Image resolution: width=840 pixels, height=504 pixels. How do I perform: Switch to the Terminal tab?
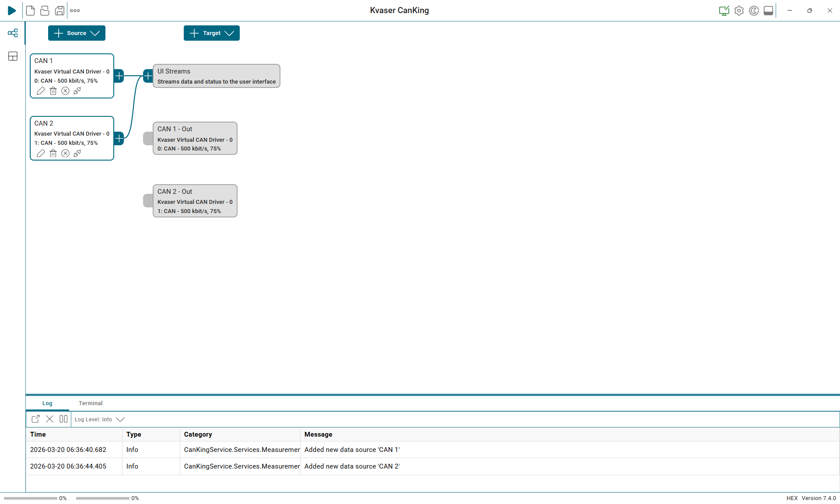[91, 403]
